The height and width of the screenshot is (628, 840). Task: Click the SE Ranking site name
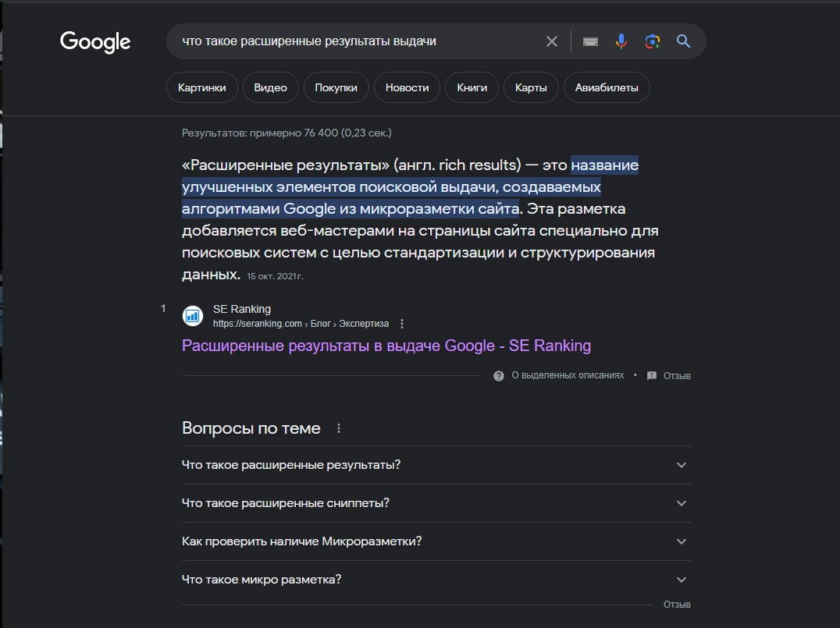pyautogui.click(x=241, y=309)
